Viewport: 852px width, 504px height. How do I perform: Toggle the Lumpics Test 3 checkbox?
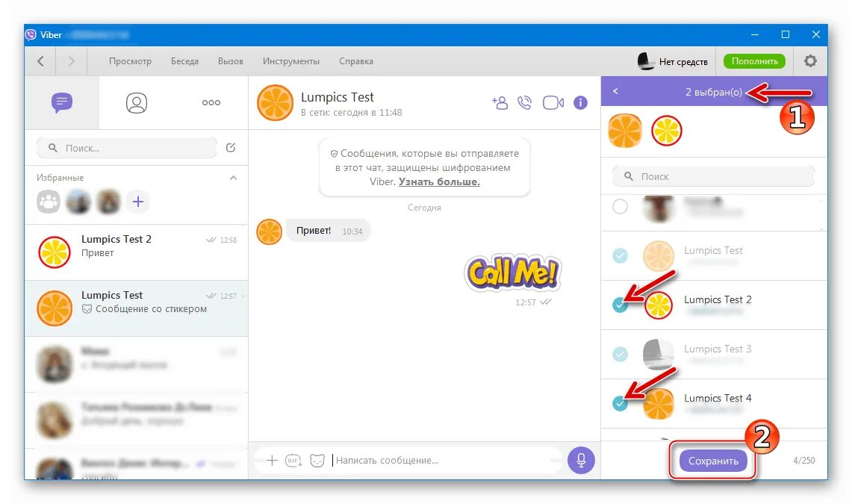[x=620, y=354]
